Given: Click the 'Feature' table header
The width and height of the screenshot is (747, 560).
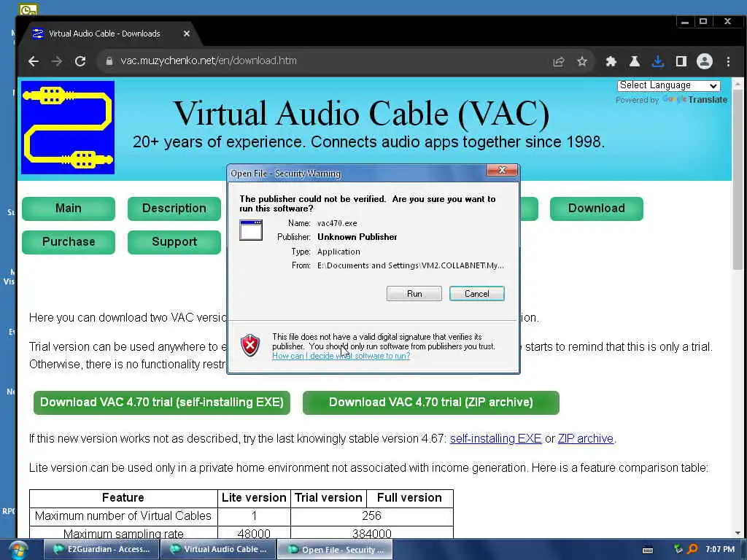Looking at the screenshot, I should 123,498.
